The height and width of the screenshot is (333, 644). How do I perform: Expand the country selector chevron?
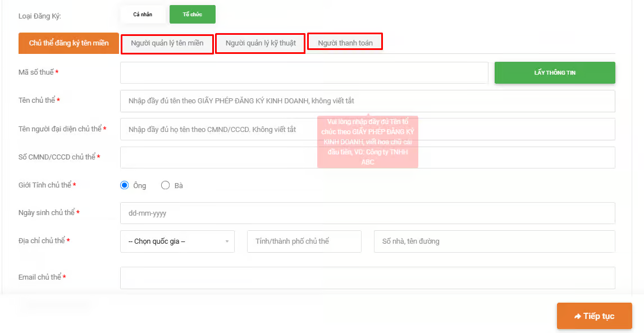(x=227, y=241)
